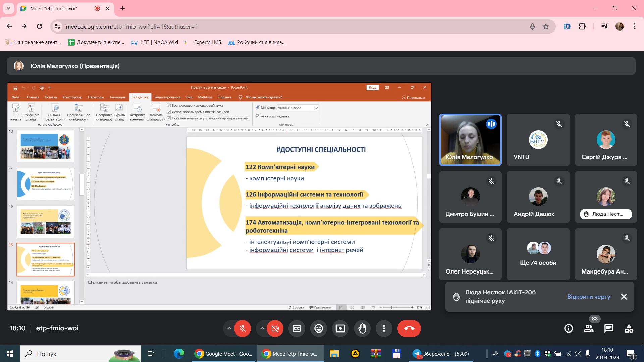The image size is (644, 362).
Task: Open the in-call chat panel
Action: 609,328
